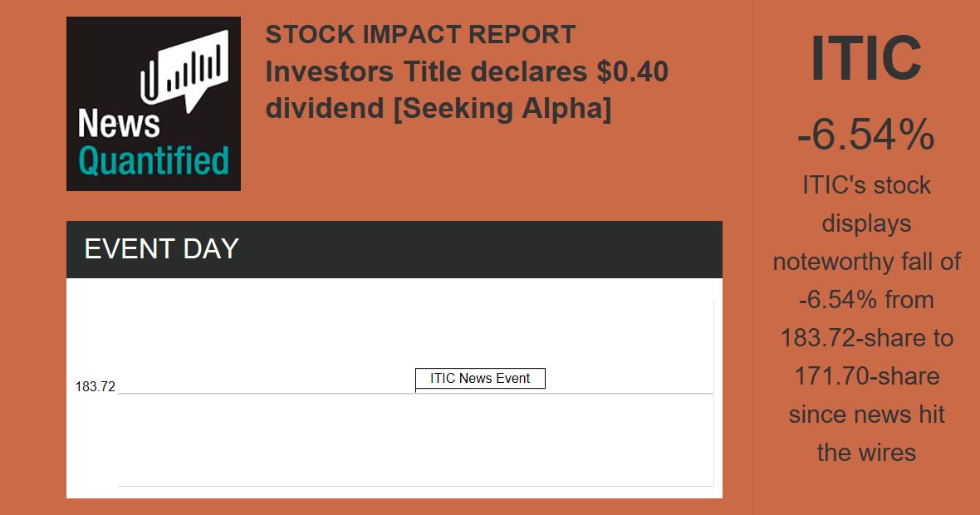This screenshot has width=980, height=515.
Task: Select the large ITIC ticker symbol
Action: click(x=866, y=60)
